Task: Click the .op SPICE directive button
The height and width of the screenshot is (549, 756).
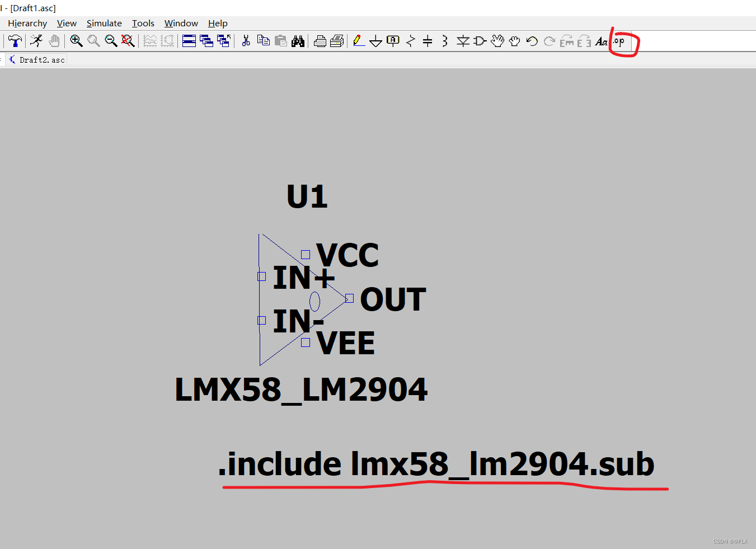Action: pos(619,41)
